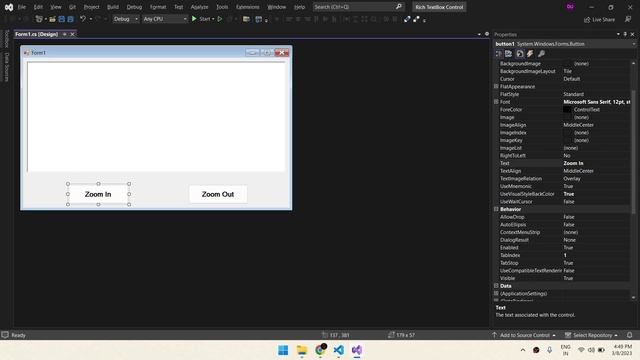Click the Properties button icon in Properties toolbar
This screenshot has height=360, width=640.
pyautogui.click(x=520, y=53)
